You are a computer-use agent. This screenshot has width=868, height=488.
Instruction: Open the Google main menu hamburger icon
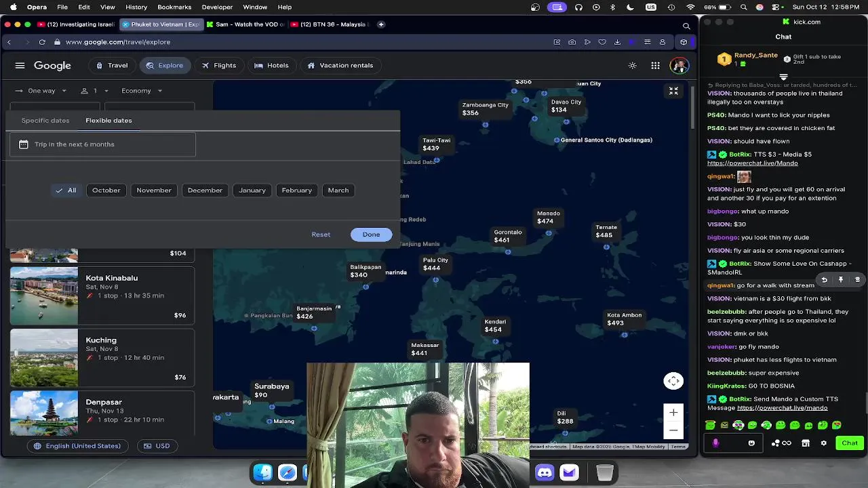20,66
